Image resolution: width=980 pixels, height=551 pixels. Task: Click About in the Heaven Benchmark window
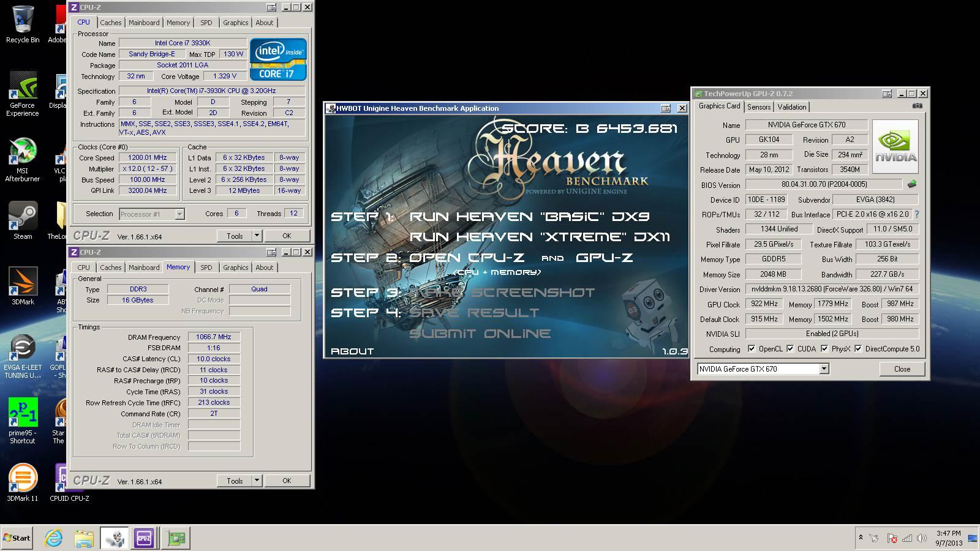coord(352,351)
